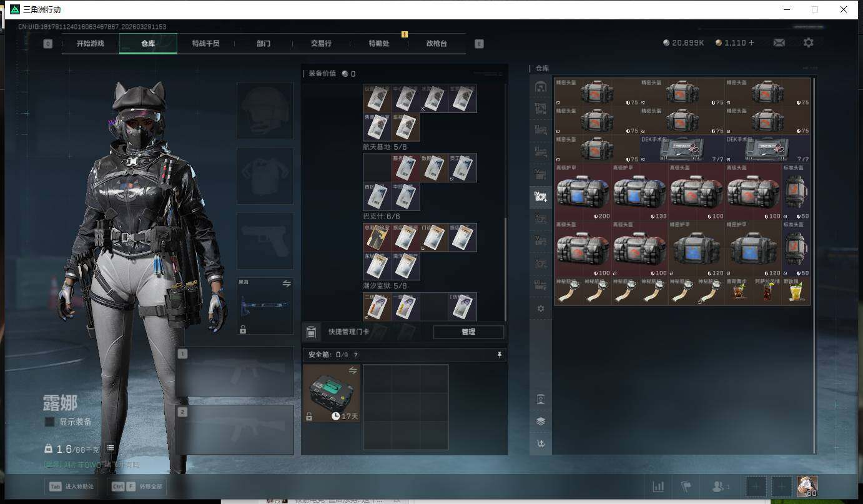863x504 pixels.
Task: Toggle the 显示装备 checkbox
Action: coord(49,422)
